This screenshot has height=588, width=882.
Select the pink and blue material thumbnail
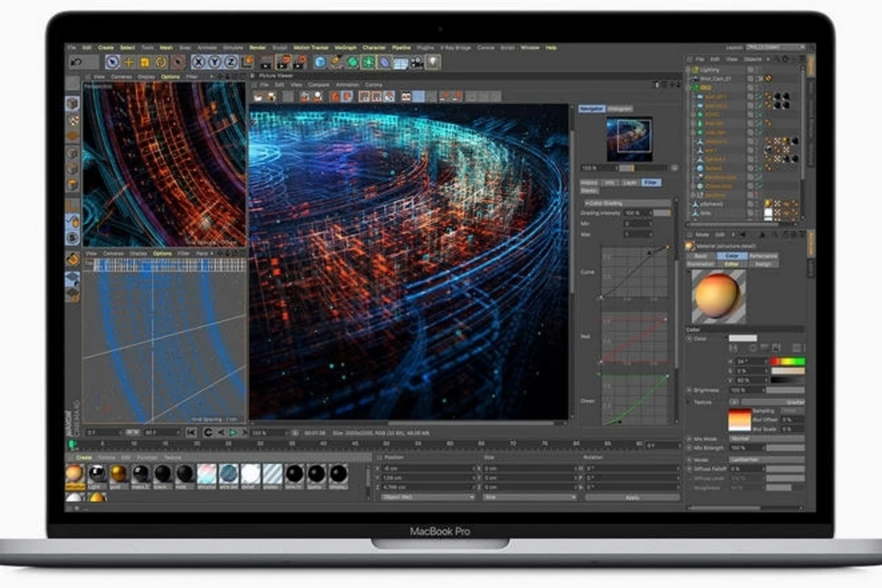tap(207, 473)
